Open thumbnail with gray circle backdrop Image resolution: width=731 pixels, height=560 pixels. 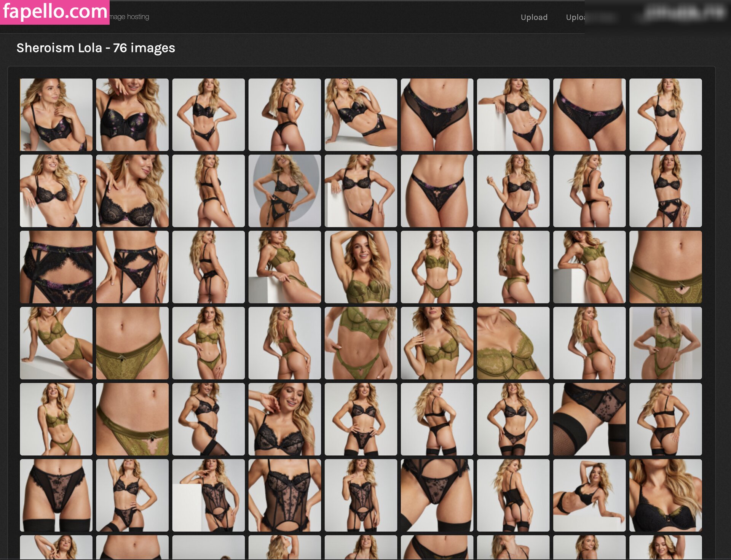[284, 191]
